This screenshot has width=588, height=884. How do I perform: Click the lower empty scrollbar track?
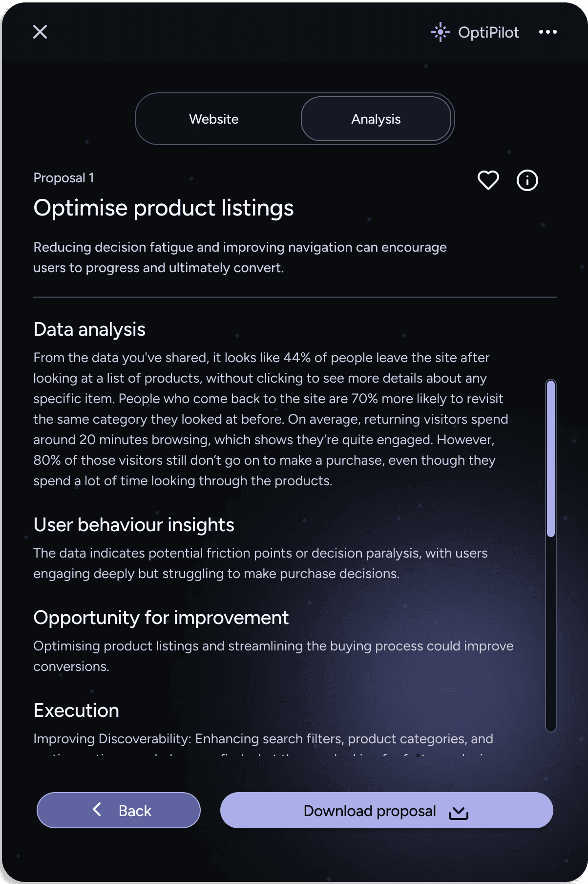(551, 634)
